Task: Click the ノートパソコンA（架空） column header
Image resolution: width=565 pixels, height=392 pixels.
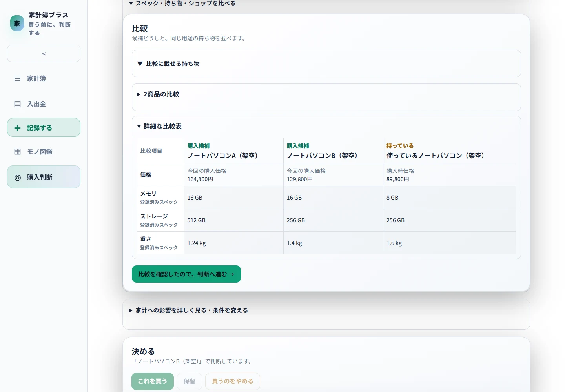Action: 234,151
